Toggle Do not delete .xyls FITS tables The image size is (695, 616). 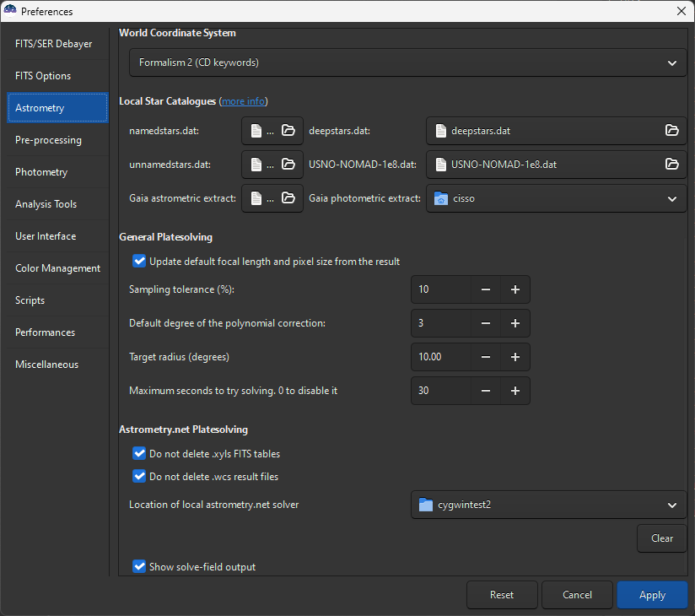pos(140,454)
